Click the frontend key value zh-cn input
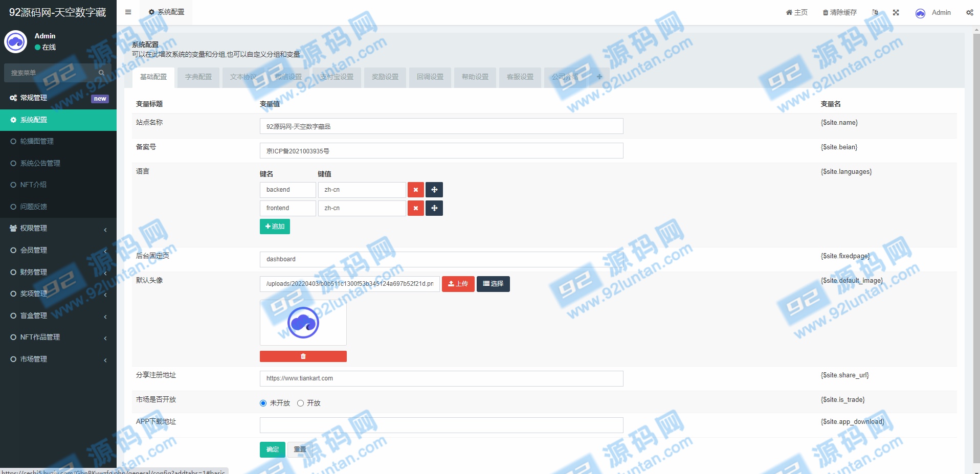This screenshot has width=980, height=474. pyautogui.click(x=362, y=208)
